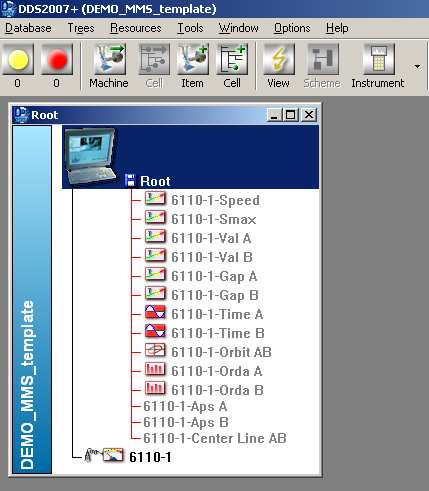Screen dimensions: 429x491
Task: Click the 6110-1-Speed trend icon
Action: coord(155,198)
